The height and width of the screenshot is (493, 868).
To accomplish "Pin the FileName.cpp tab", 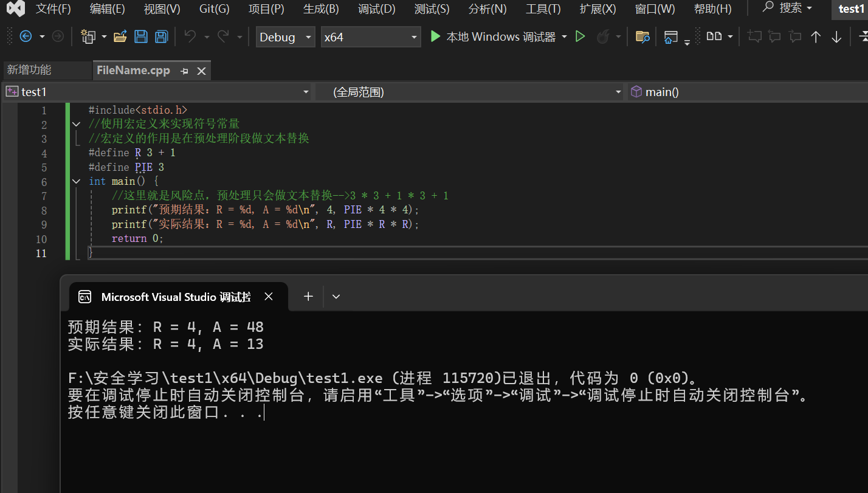I will pos(184,71).
